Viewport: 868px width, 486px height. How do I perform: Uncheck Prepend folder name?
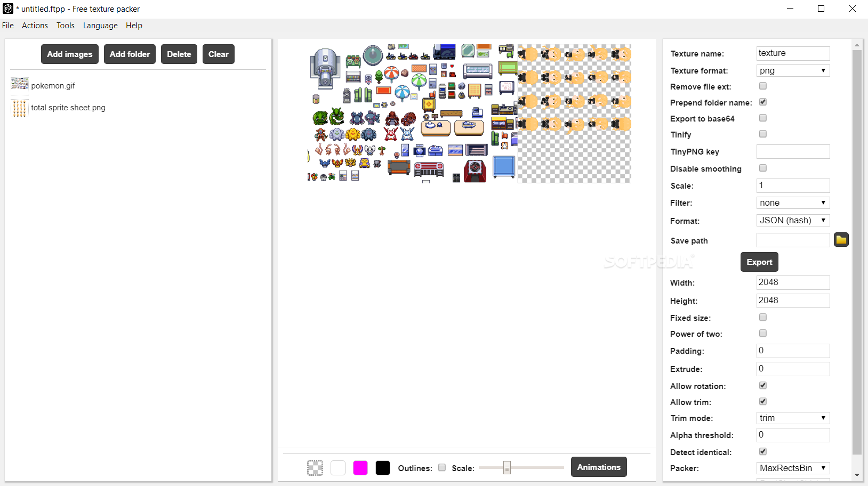tap(763, 102)
